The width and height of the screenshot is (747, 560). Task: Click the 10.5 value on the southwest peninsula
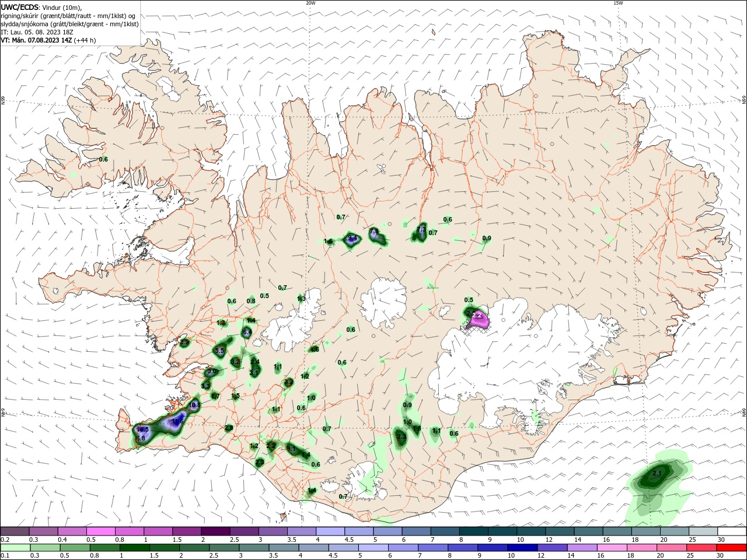[143, 429]
